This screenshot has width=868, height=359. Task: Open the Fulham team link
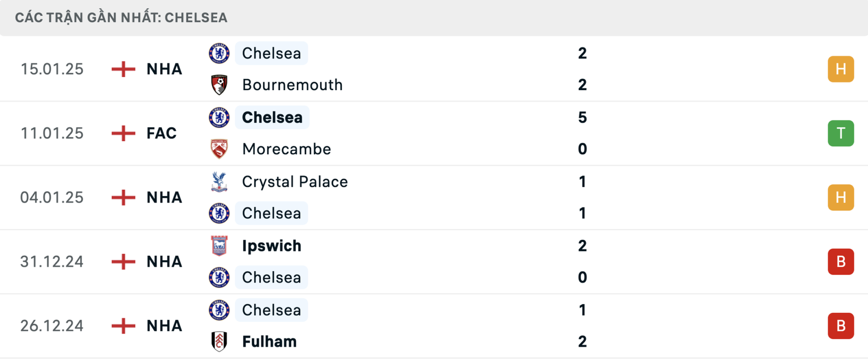coord(269,341)
